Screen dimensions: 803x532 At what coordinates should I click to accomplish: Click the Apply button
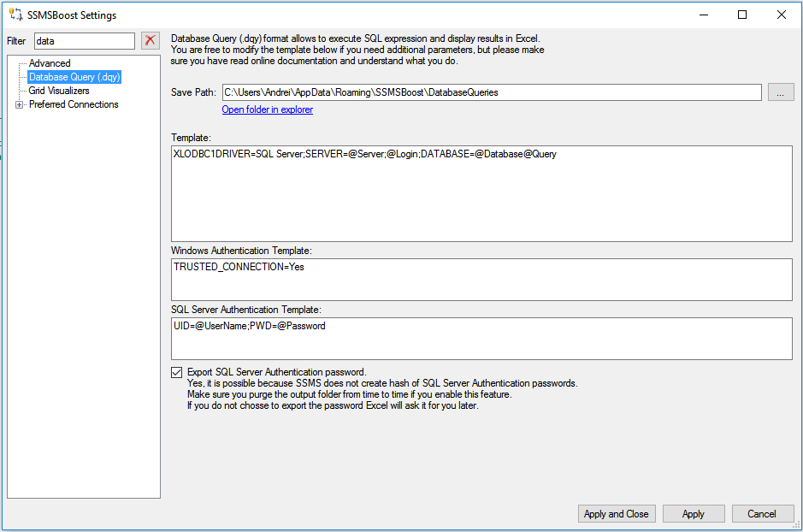[694, 513]
